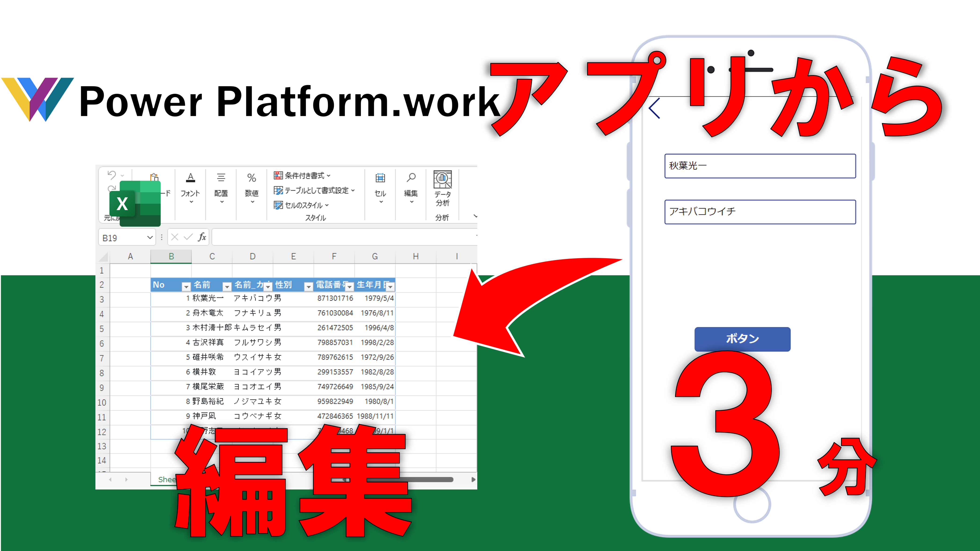
Task: Open テーブルとして書式設定 dropdown
Action: coord(314,190)
